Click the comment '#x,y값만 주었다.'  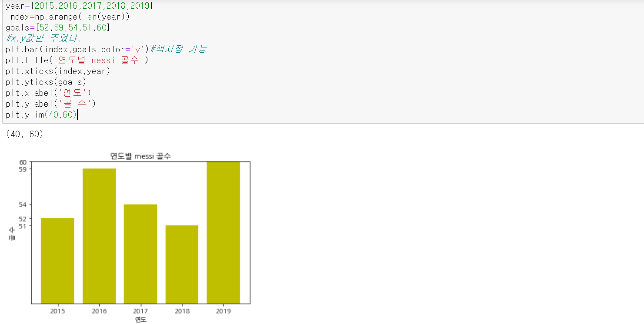(43, 38)
